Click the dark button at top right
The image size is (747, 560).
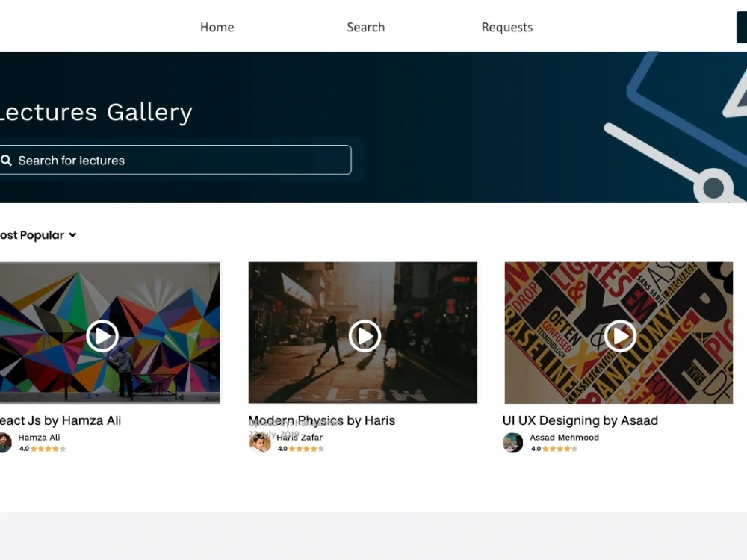742,27
